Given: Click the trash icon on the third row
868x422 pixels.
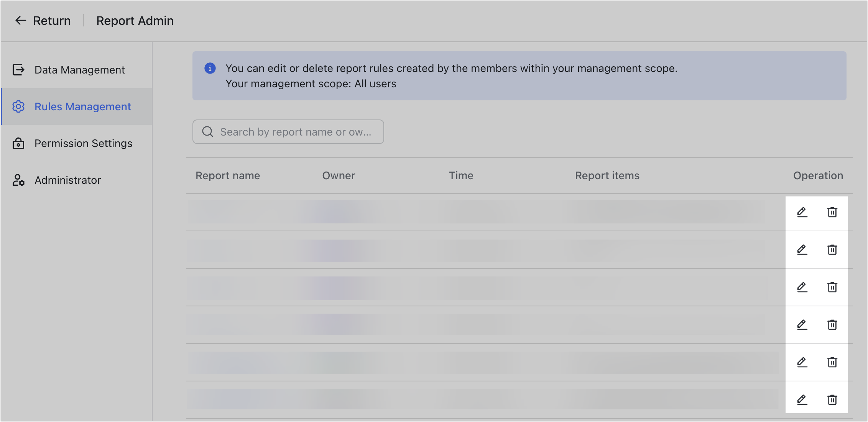Looking at the screenshot, I should pos(832,287).
